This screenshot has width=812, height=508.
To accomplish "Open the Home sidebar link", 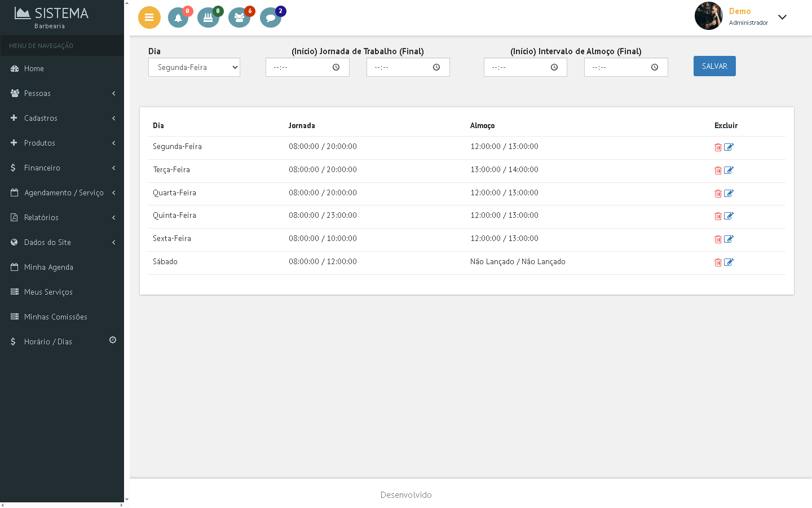I will [34, 68].
